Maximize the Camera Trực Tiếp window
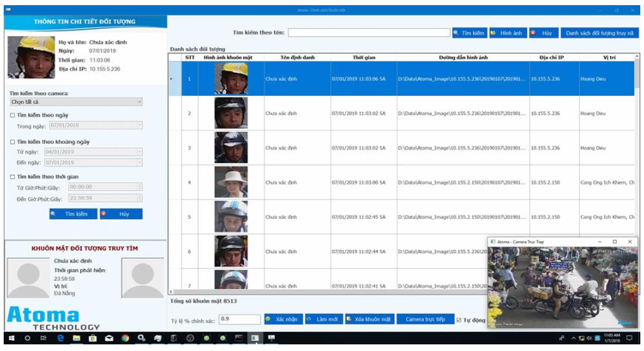The width and height of the screenshot is (644, 351). point(615,242)
